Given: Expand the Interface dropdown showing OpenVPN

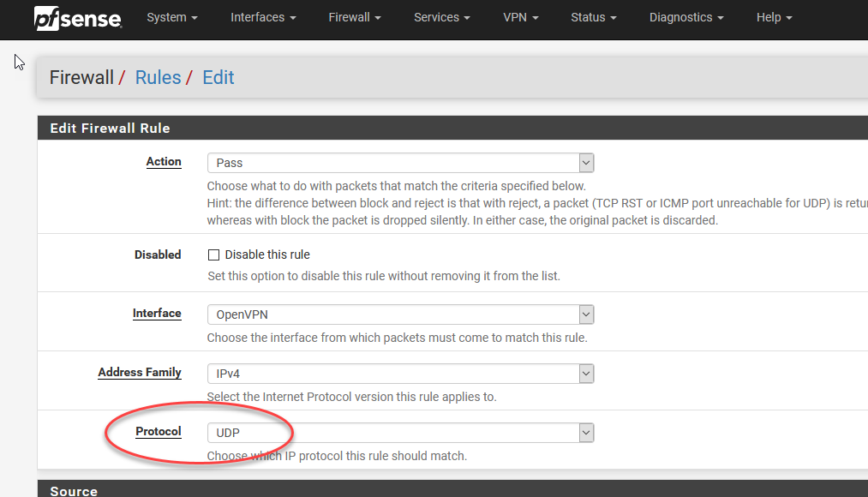Looking at the screenshot, I should click(x=400, y=314).
